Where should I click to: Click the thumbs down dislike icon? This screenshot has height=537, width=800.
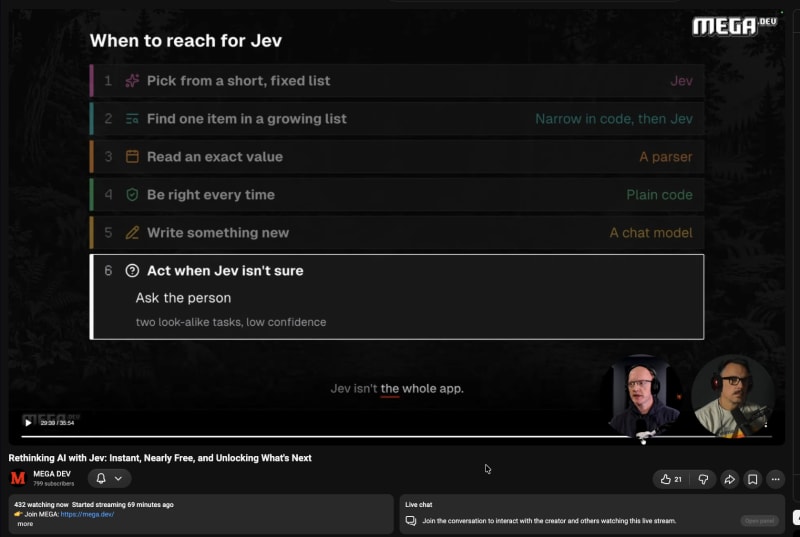pos(703,479)
